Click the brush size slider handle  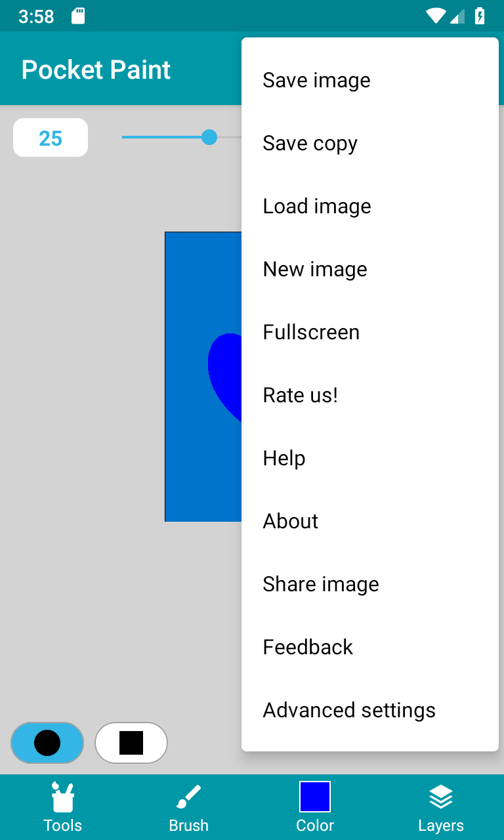tap(209, 137)
